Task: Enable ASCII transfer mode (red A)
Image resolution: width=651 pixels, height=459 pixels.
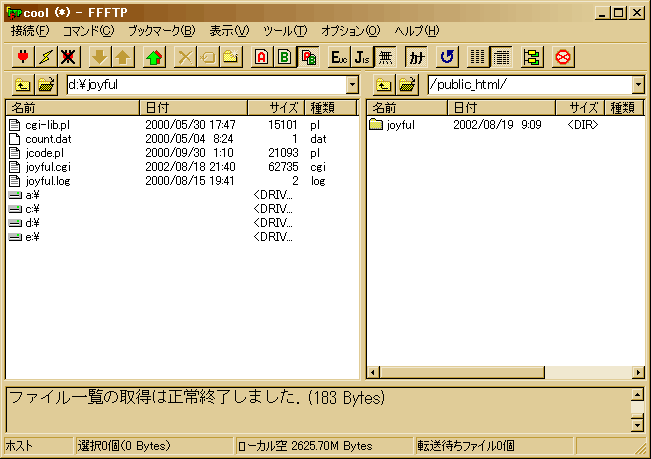Action: [x=262, y=57]
